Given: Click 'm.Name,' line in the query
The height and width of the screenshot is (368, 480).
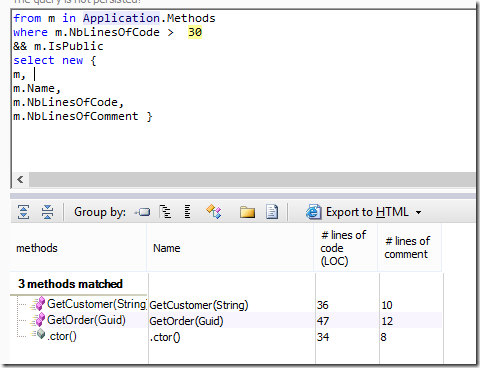Looking at the screenshot, I should tap(37, 88).
